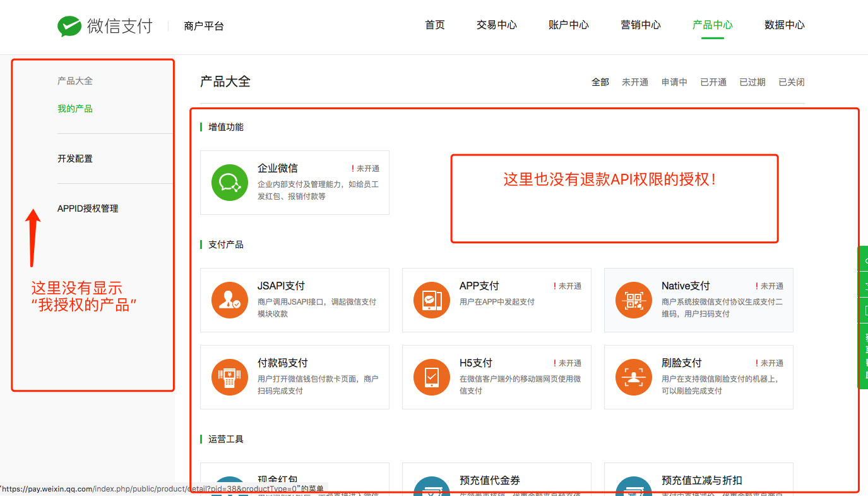Open the H5支付 product title
Viewport: 868px width, 496px height.
click(476, 363)
